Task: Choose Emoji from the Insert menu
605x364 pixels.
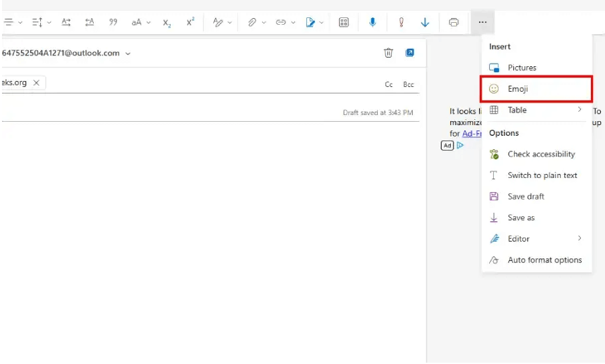Action: [536, 89]
